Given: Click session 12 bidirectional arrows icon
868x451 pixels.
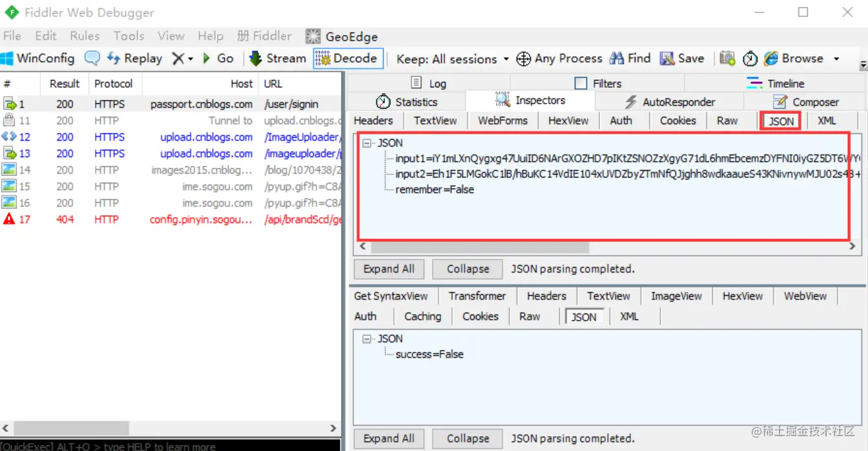Looking at the screenshot, I should click(9, 137).
